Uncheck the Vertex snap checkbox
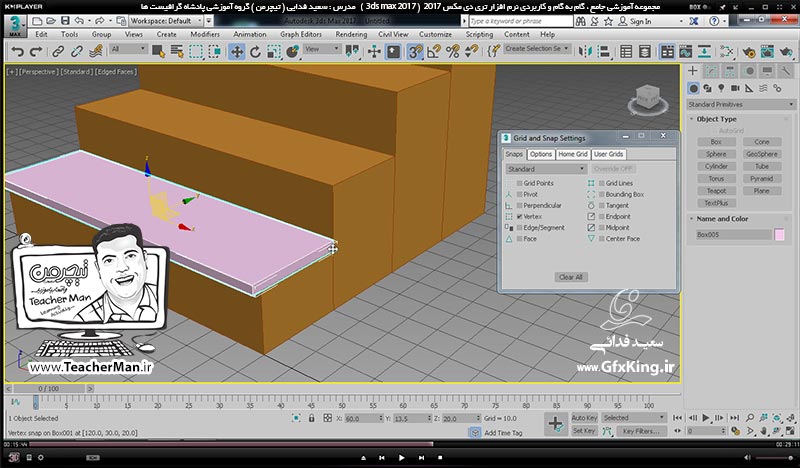 (x=519, y=216)
